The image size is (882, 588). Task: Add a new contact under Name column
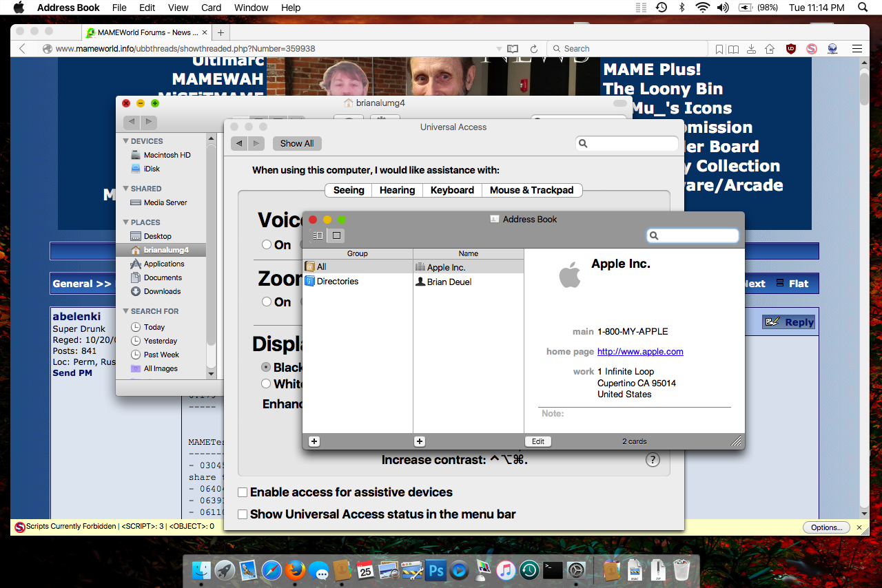coord(420,441)
